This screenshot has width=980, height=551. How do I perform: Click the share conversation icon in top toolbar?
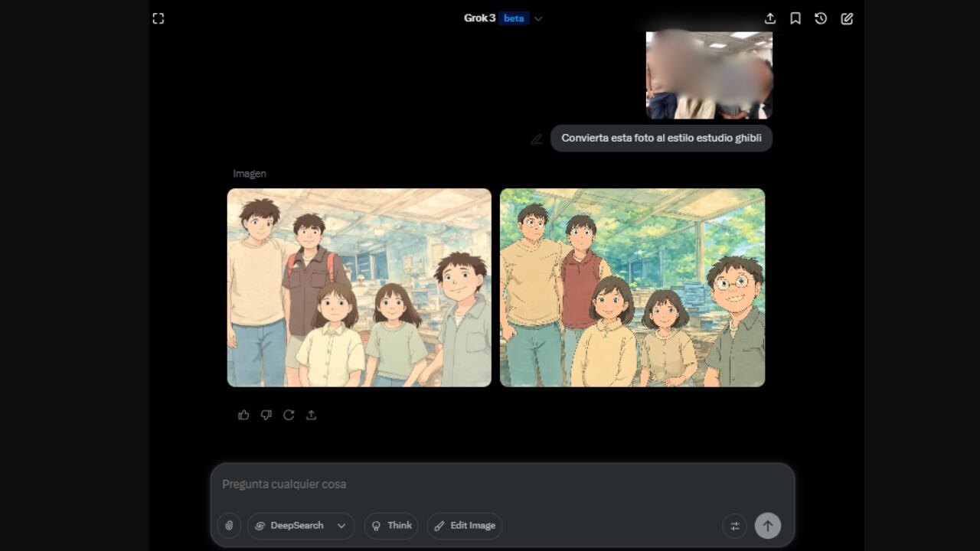tap(770, 18)
